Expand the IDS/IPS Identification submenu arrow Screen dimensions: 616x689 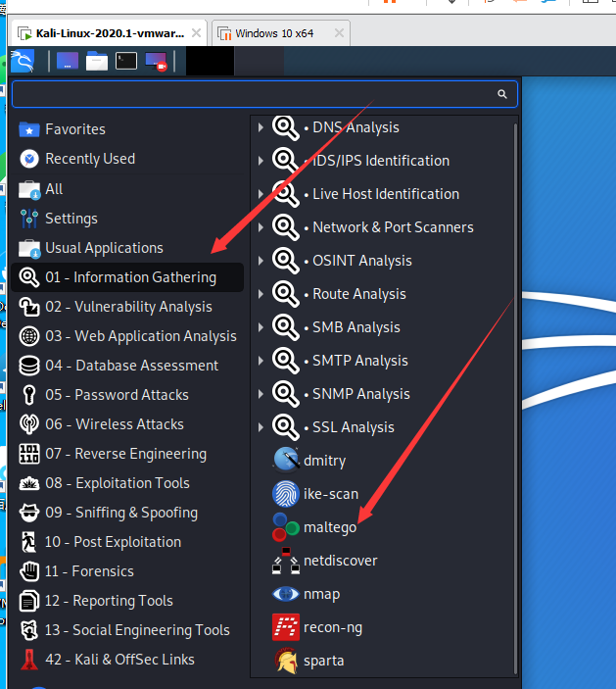pyautogui.click(x=261, y=161)
